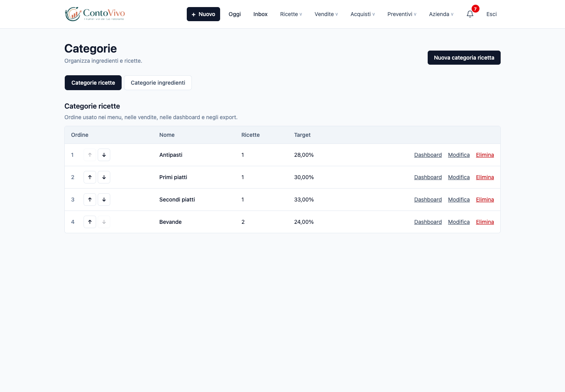Move Secondi piatti down one position
Viewport: 565px width, 392px height.
coord(104,200)
